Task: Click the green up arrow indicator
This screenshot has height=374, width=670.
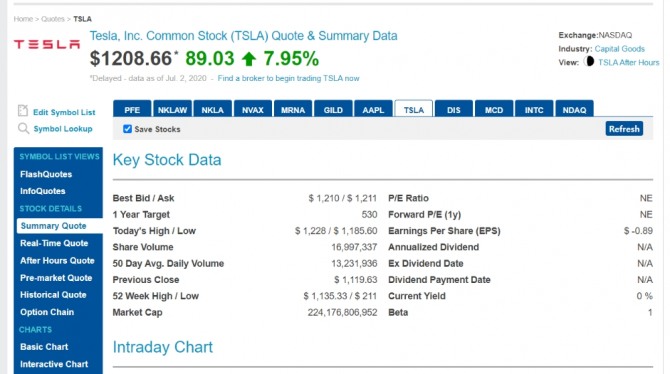Action: [x=249, y=59]
